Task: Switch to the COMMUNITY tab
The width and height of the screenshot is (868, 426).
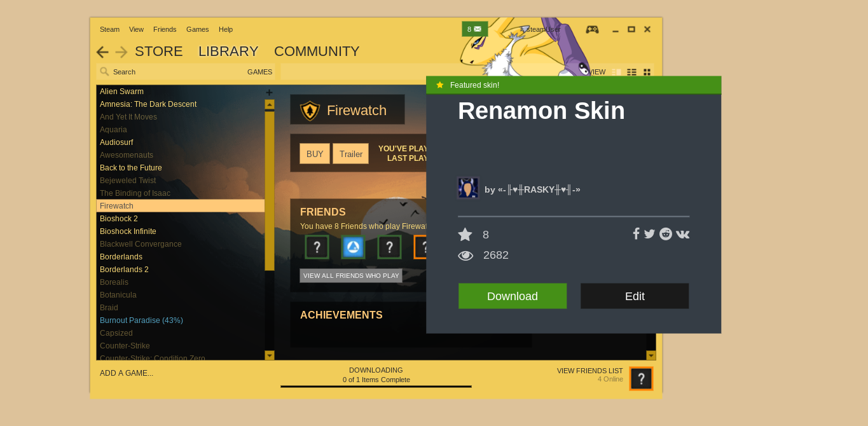Action: (317, 52)
